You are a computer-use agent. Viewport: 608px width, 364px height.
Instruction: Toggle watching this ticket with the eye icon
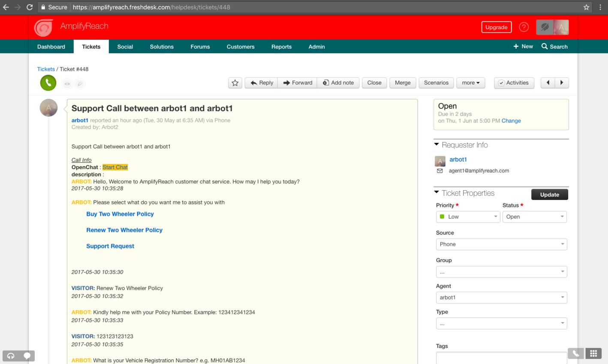click(x=67, y=84)
